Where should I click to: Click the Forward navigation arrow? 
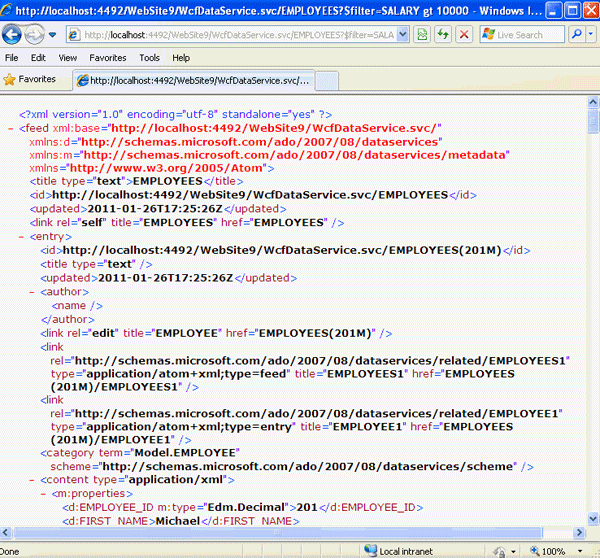[x=34, y=35]
